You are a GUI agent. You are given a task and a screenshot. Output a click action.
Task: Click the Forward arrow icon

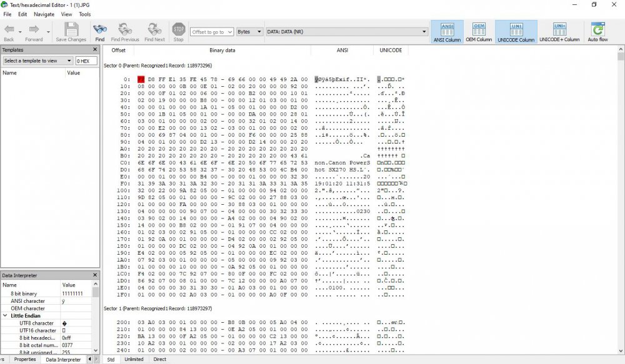pos(34,29)
